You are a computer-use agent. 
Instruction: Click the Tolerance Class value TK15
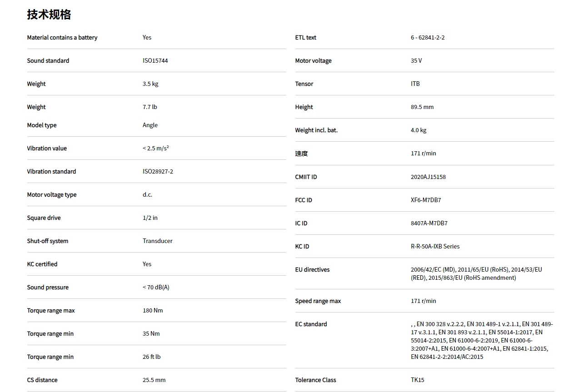tap(417, 380)
